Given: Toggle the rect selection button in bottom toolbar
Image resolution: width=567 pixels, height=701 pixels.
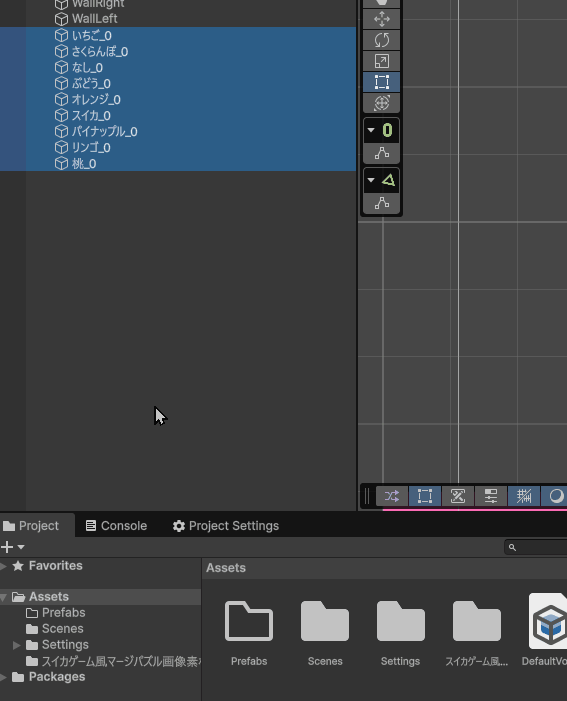Looking at the screenshot, I should click(x=424, y=496).
